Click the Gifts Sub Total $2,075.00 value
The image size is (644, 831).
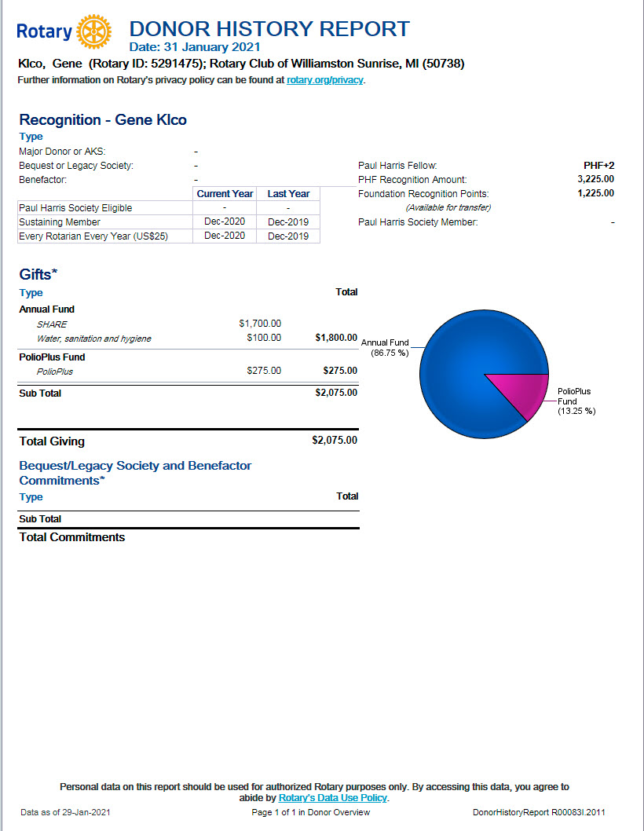tap(336, 393)
